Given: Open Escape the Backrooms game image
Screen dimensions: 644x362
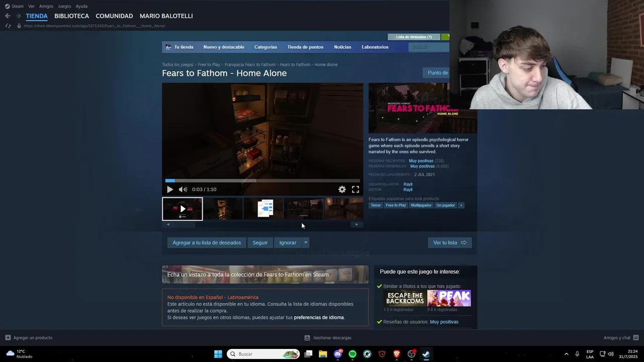Looking at the screenshot, I should point(405,298).
